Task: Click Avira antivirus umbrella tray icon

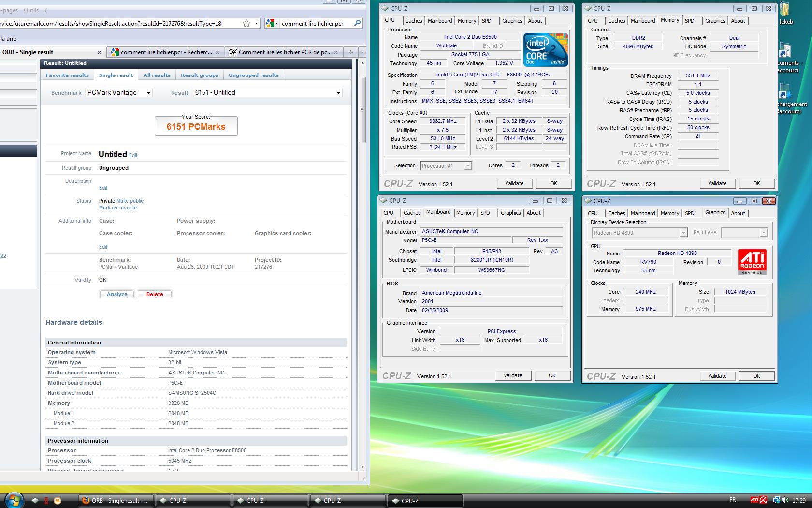Action: click(x=763, y=500)
